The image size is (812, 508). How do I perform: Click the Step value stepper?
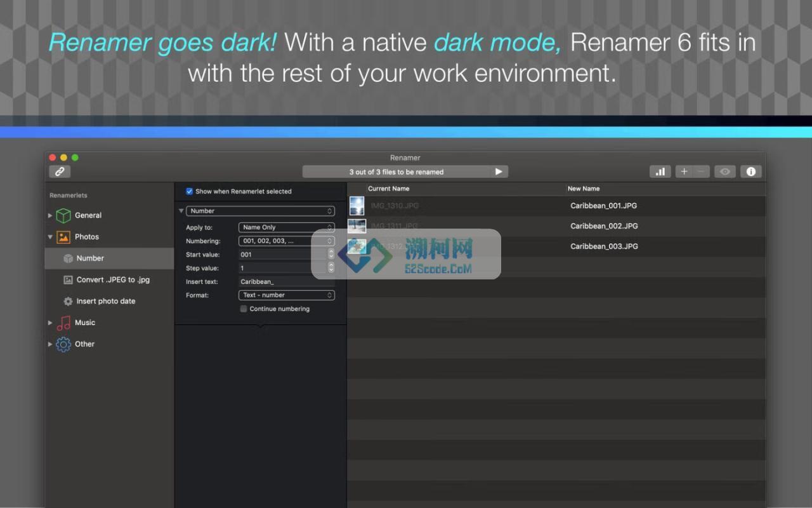click(331, 268)
